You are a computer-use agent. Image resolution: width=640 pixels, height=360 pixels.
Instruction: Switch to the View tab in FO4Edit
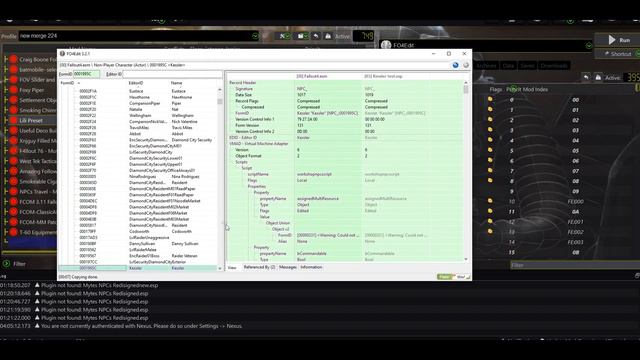click(x=232, y=267)
